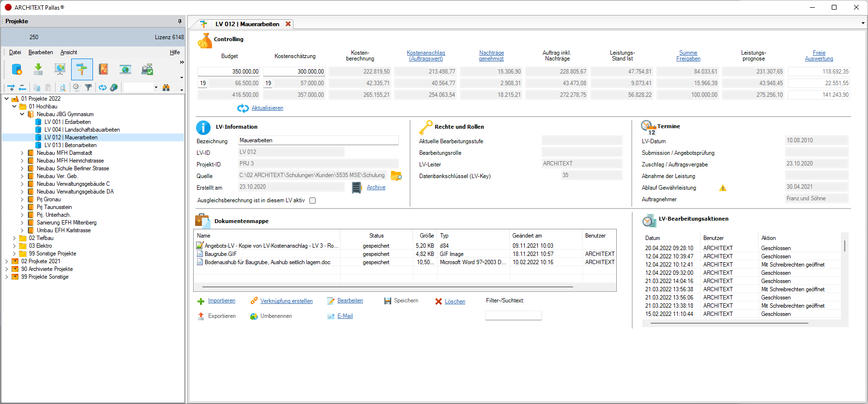Open the A-Z dictionary book icon

(x=104, y=69)
